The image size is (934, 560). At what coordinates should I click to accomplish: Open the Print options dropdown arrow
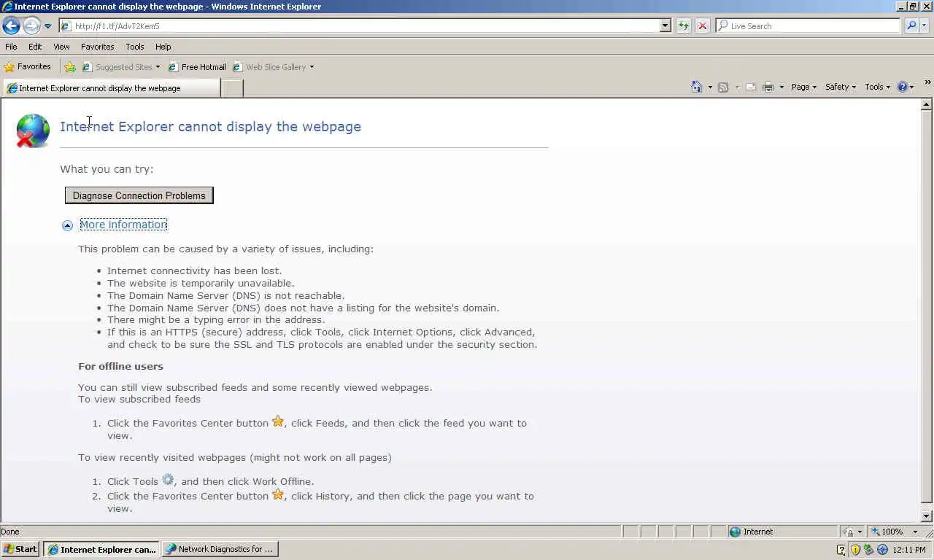pyautogui.click(x=781, y=87)
